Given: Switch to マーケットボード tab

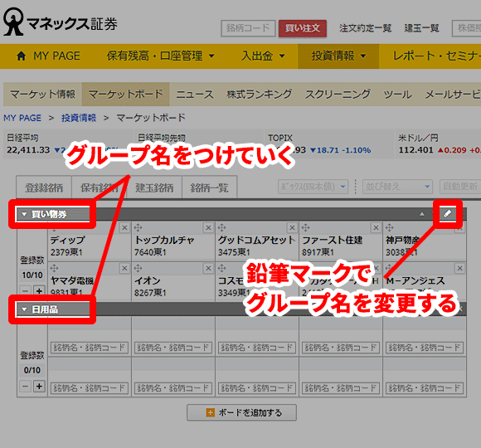Looking at the screenshot, I should click(x=125, y=94).
